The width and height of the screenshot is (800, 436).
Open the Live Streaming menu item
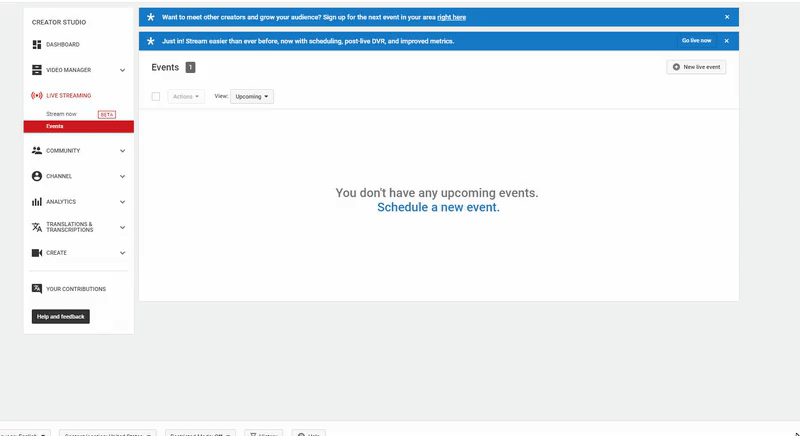[68, 95]
